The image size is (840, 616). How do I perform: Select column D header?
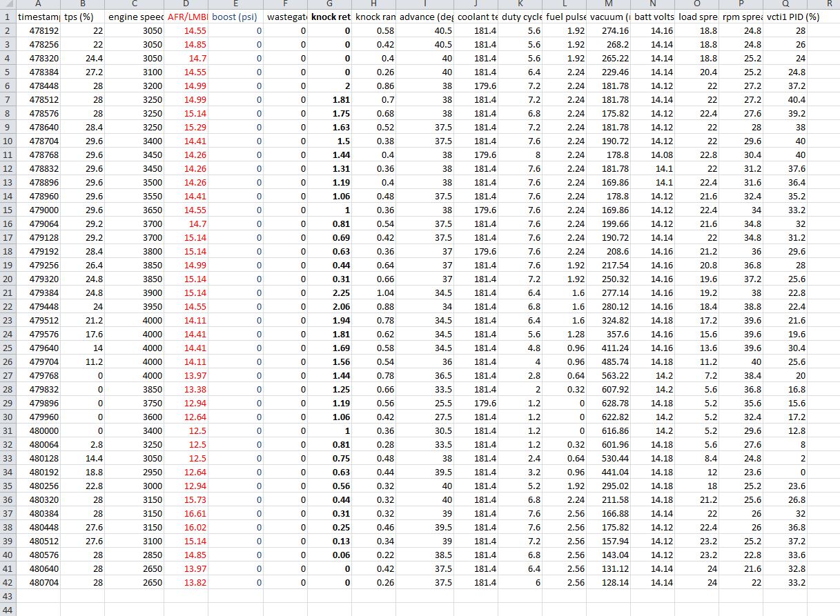pyautogui.click(x=186, y=3)
